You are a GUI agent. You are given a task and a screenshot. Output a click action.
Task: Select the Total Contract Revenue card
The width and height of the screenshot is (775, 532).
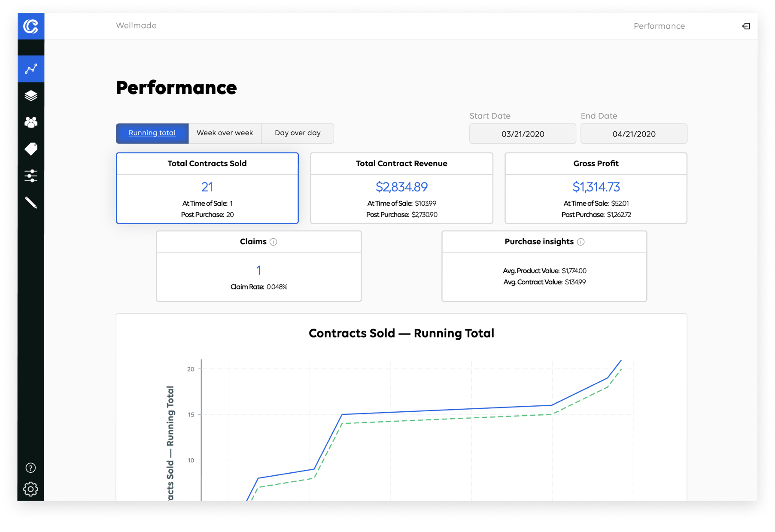(x=401, y=188)
